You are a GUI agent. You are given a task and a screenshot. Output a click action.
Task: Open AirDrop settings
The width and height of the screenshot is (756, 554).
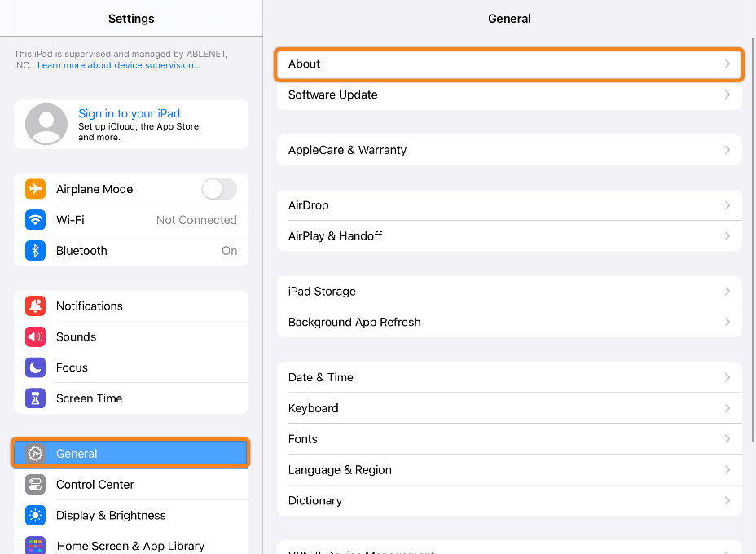(509, 205)
